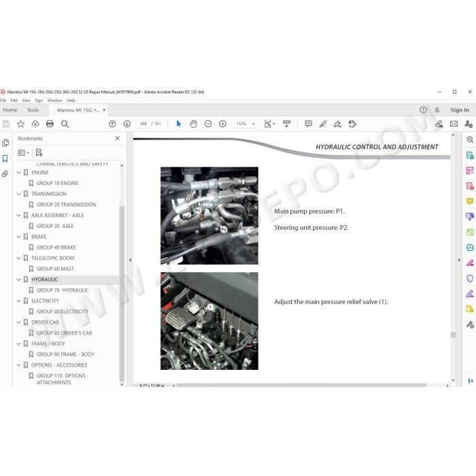Go to previous page with up arrow
The width and height of the screenshot is (476, 476).
click(112, 124)
